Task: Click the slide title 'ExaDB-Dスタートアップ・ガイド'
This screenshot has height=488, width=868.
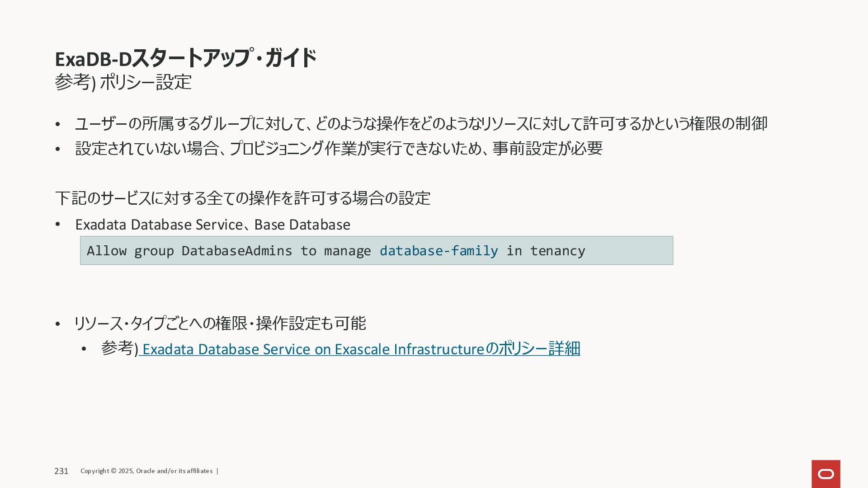Action: click(x=185, y=58)
